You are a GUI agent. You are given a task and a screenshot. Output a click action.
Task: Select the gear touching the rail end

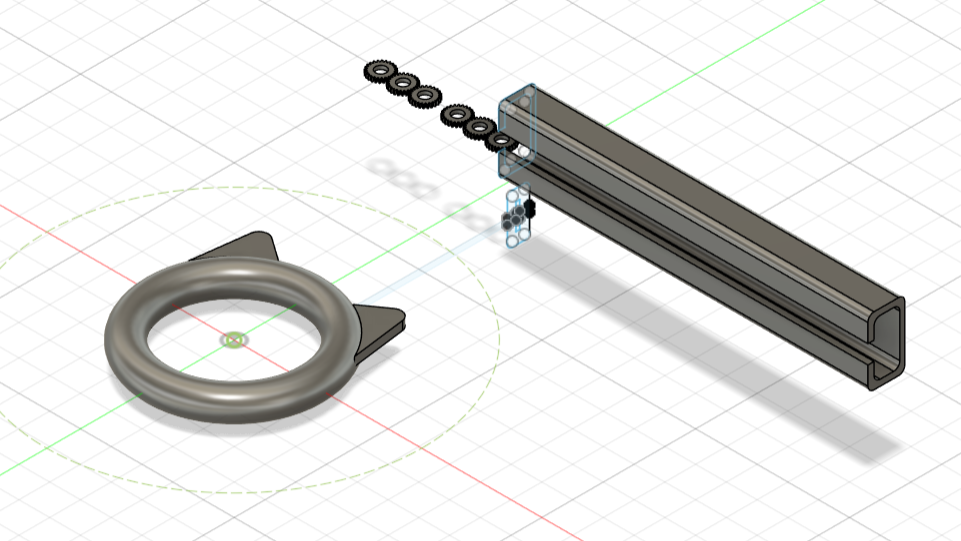click(x=501, y=142)
